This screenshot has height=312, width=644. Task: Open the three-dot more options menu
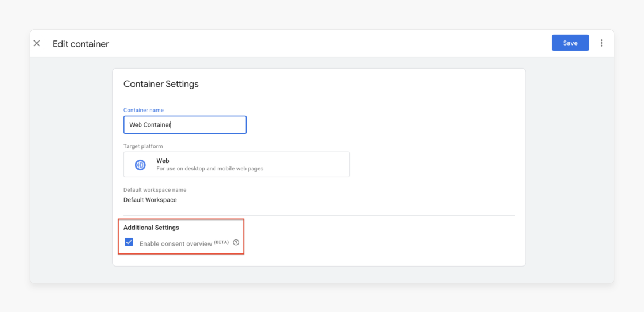tap(602, 43)
